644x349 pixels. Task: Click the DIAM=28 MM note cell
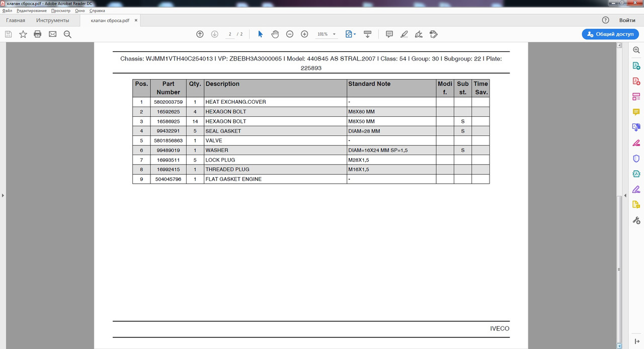391,131
